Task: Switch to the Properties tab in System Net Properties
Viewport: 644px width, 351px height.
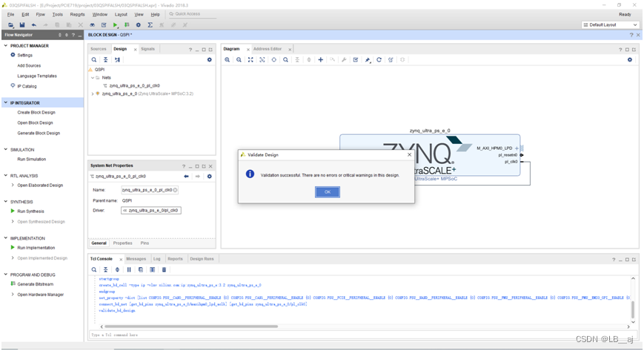Action: coord(123,243)
